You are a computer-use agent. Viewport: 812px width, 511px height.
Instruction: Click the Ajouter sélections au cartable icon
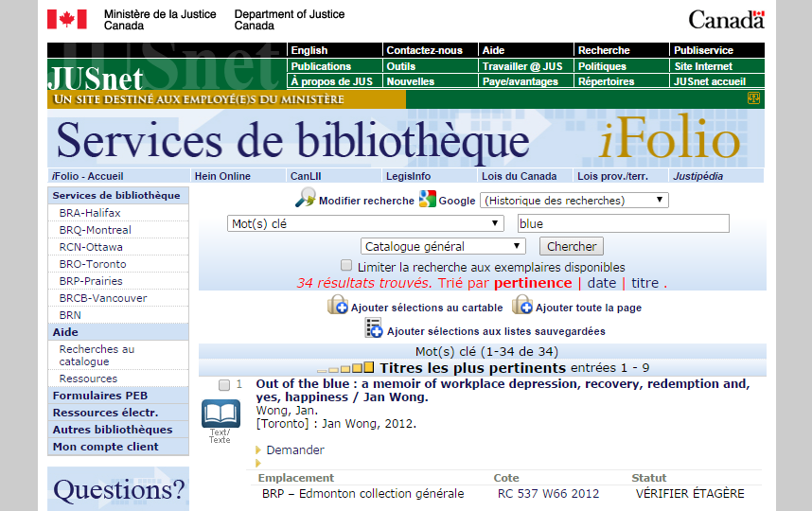pos(338,305)
